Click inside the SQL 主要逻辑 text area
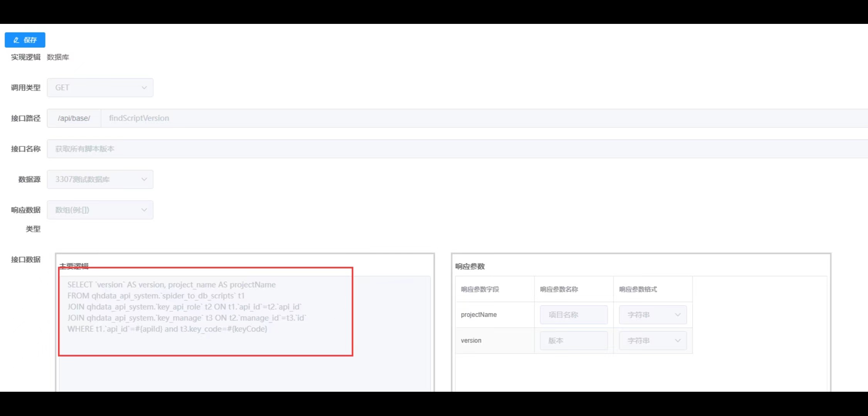The image size is (868, 416). pos(245,334)
